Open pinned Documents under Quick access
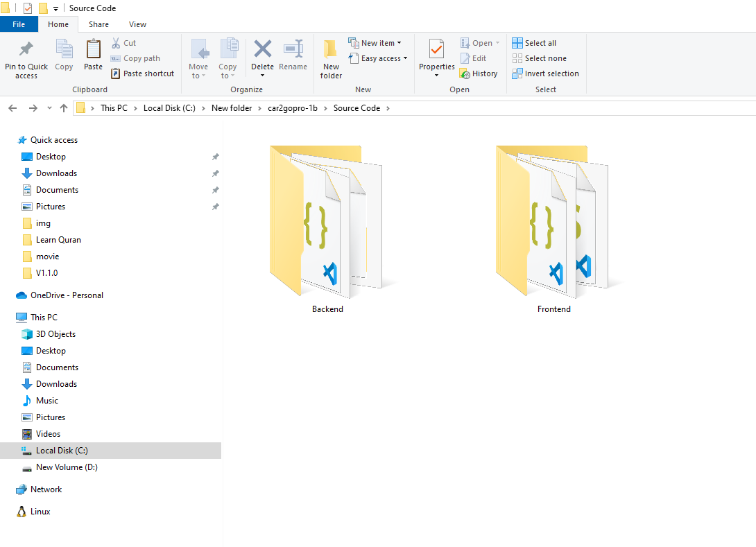756x547 pixels. [x=57, y=191]
